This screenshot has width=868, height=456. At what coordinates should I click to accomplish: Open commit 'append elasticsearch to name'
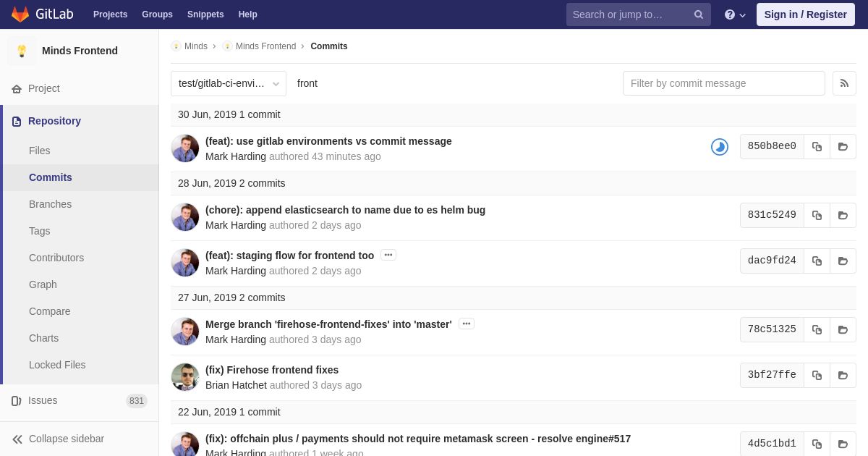coord(345,210)
